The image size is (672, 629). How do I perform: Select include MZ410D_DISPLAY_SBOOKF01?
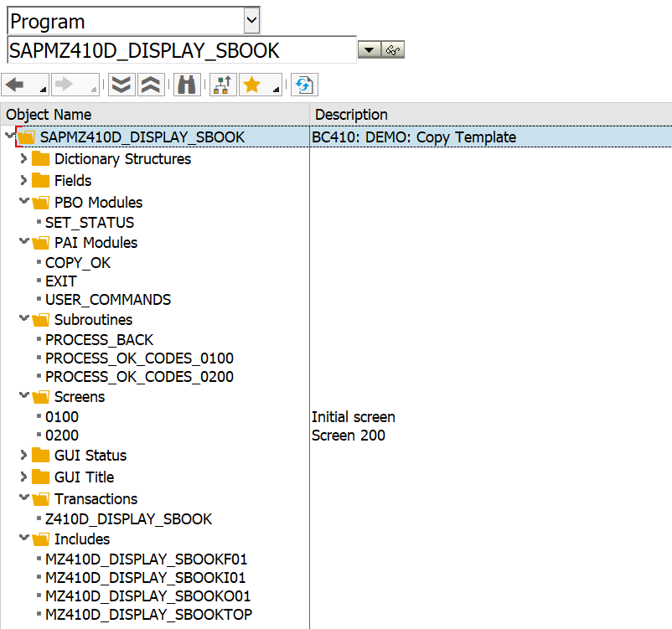(146, 559)
